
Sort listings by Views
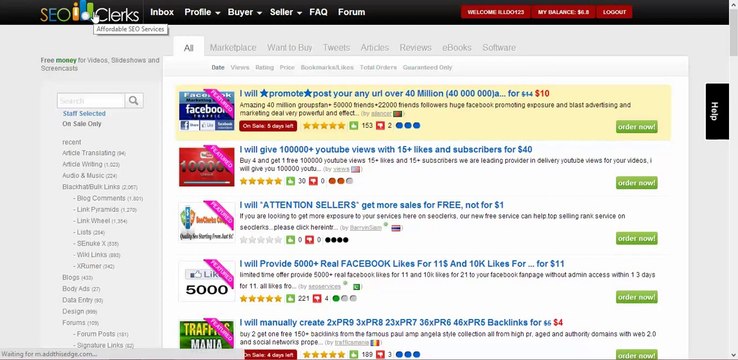tap(240, 67)
